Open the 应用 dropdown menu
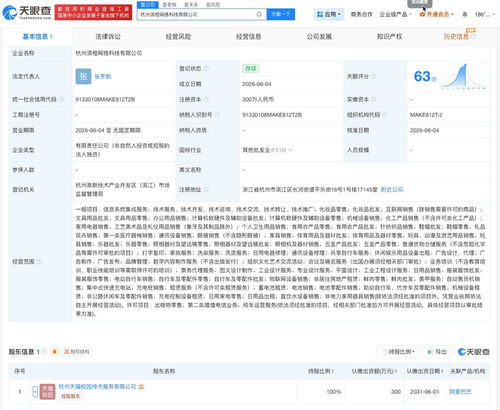The image size is (500, 410). [329, 14]
